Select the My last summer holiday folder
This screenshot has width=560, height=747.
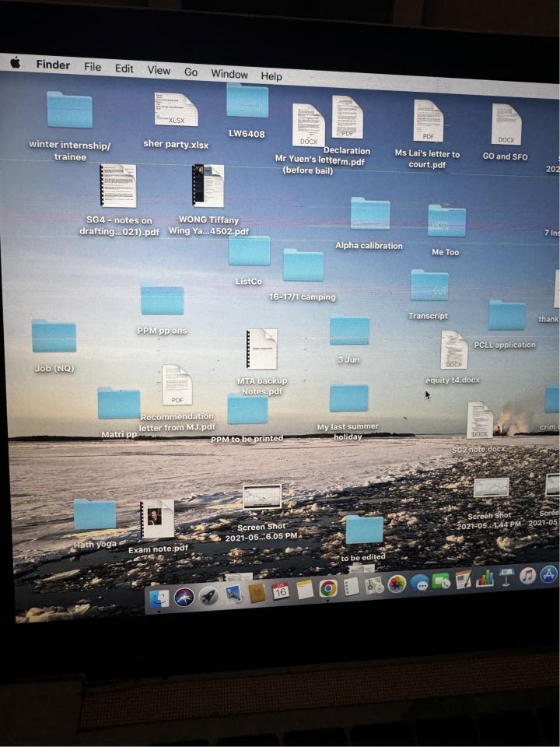point(348,397)
